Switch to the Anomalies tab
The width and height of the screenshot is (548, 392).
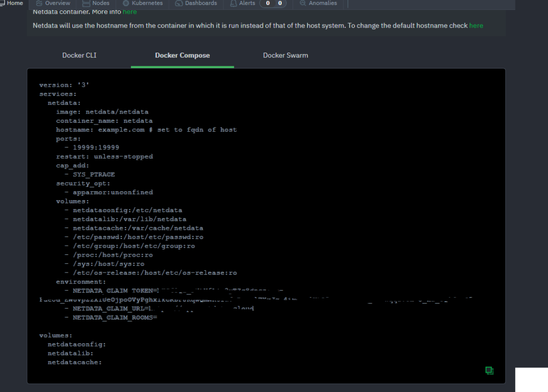[x=318, y=3]
